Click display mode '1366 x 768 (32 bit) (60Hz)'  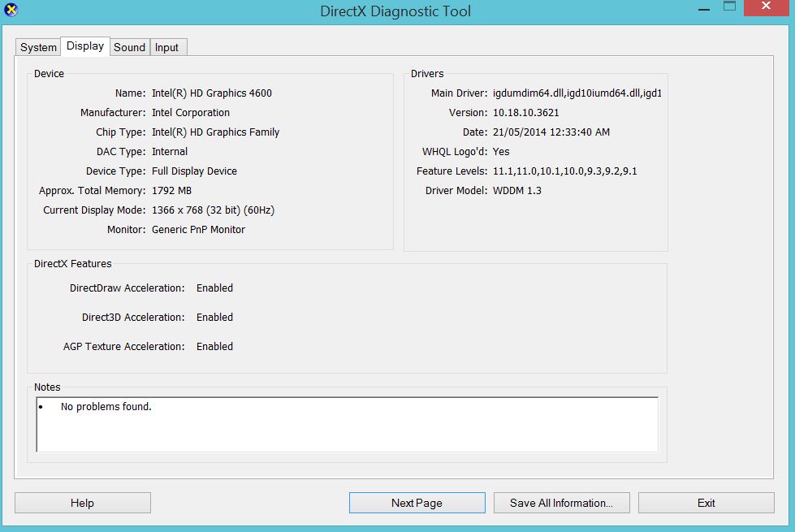pos(213,210)
